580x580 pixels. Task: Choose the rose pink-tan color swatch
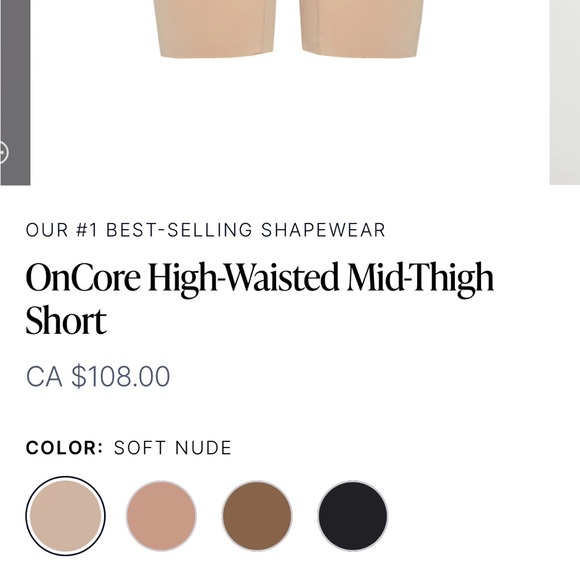161,516
